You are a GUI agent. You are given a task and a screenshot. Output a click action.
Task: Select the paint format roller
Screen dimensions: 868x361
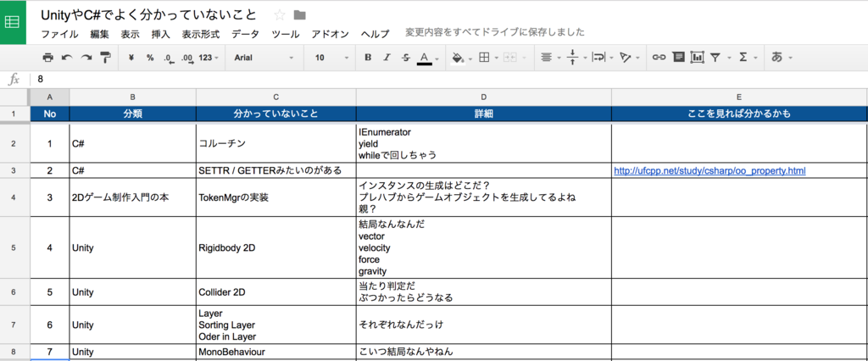pyautogui.click(x=105, y=58)
